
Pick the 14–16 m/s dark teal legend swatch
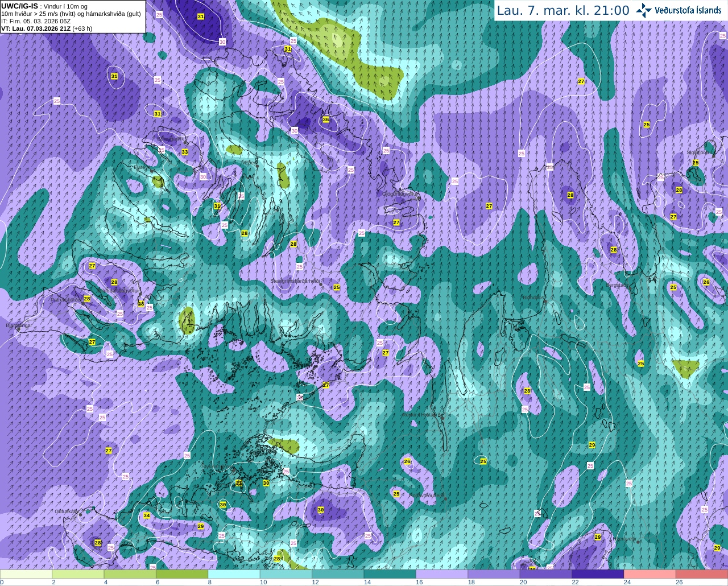pyautogui.click(x=390, y=574)
